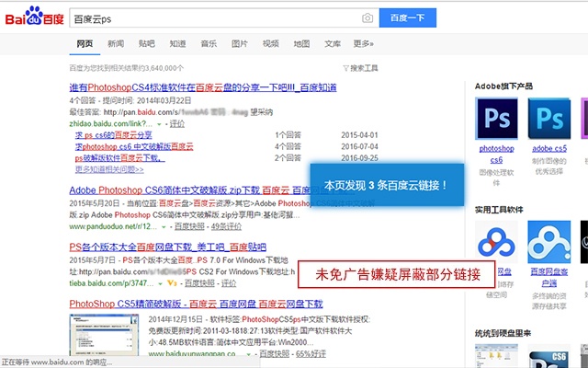This screenshot has height=368, width=588.
Task: Click 49条评价 link
Action: tap(226, 227)
